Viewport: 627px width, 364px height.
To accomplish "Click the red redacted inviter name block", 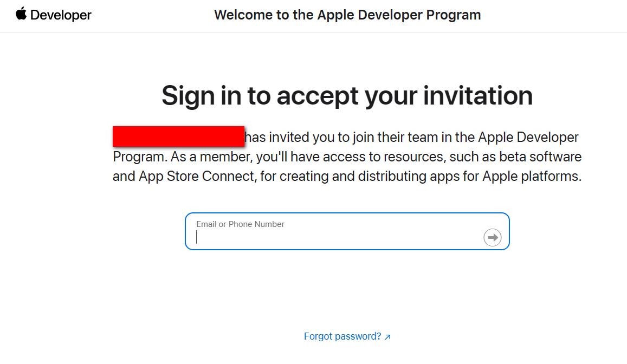I will 178,136.
